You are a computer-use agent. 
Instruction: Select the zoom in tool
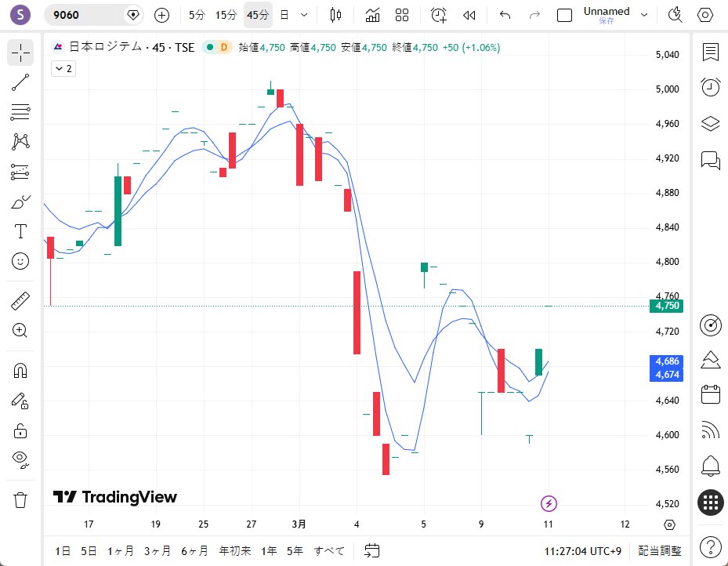tap(20, 331)
